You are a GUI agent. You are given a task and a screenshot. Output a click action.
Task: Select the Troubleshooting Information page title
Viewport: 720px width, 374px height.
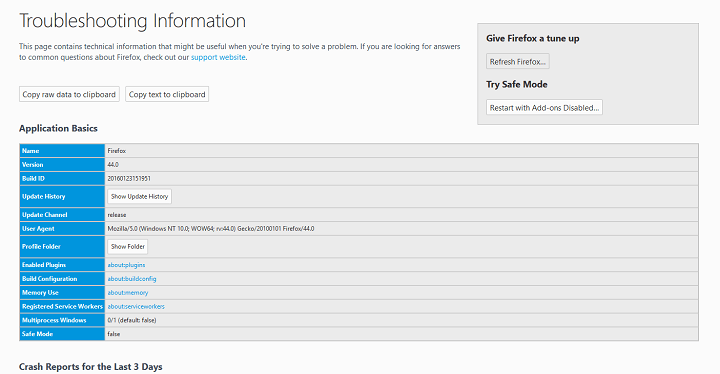[132, 21]
